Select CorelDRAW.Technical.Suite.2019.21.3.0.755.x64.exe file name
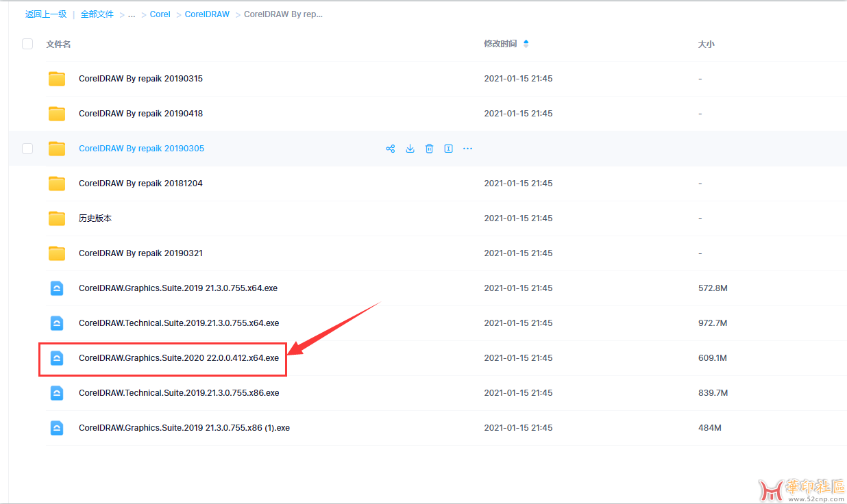The height and width of the screenshot is (504, 847). pyautogui.click(x=179, y=323)
